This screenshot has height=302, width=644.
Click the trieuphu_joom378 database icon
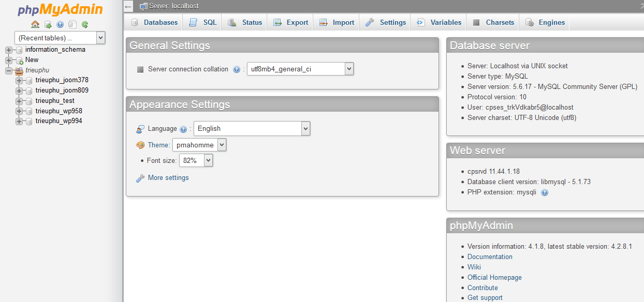30,80
